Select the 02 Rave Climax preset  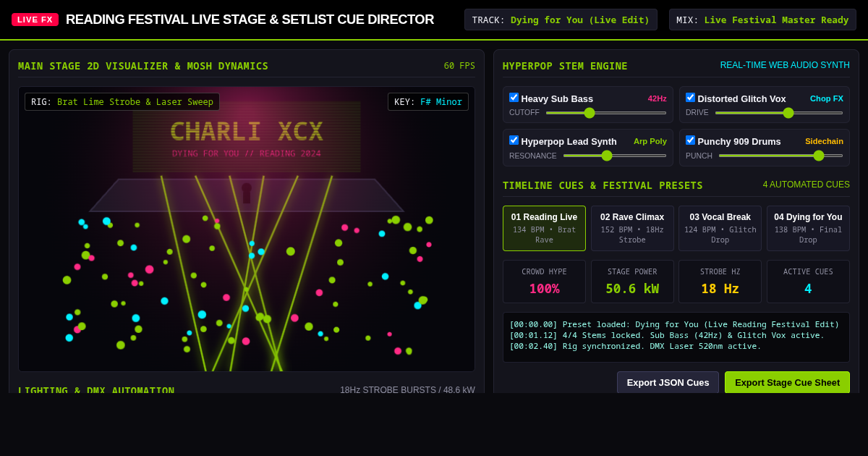[x=632, y=228]
